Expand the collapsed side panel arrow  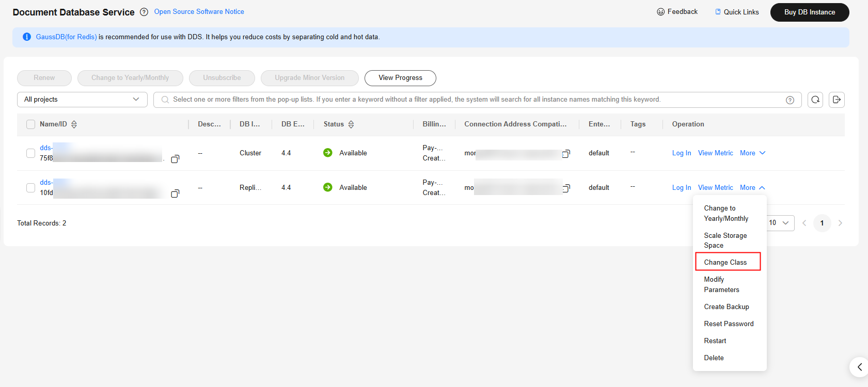859,367
